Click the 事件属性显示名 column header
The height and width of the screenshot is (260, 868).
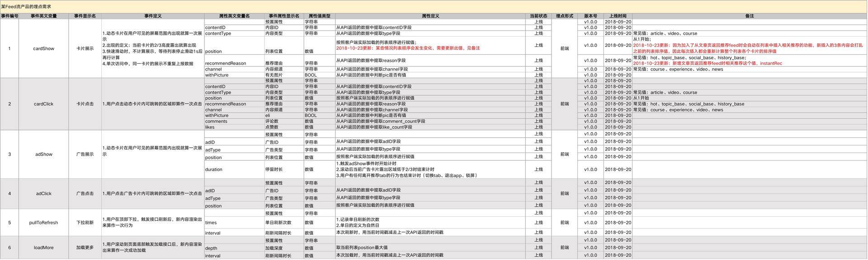(284, 16)
